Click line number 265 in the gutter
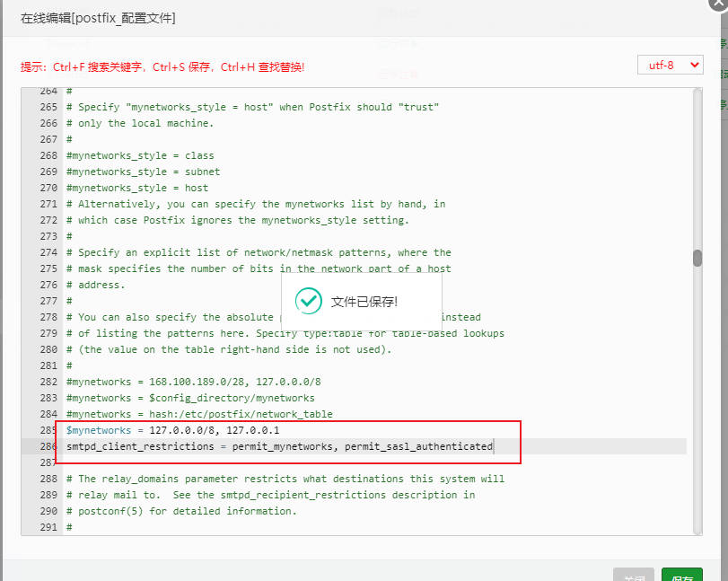The width and height of the screenshot is (728, 581). pyautogui.click(x=48, y=107)
